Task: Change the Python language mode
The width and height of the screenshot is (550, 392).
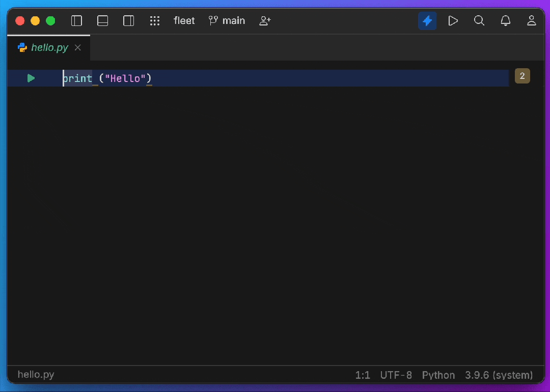Action: coord(438,375)
